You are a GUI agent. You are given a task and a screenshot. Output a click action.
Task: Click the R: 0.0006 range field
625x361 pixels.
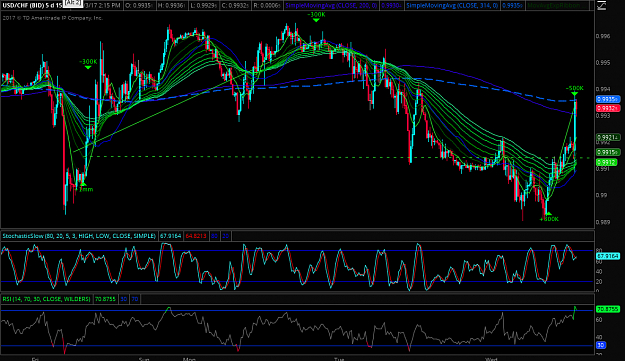click(267, 6)
